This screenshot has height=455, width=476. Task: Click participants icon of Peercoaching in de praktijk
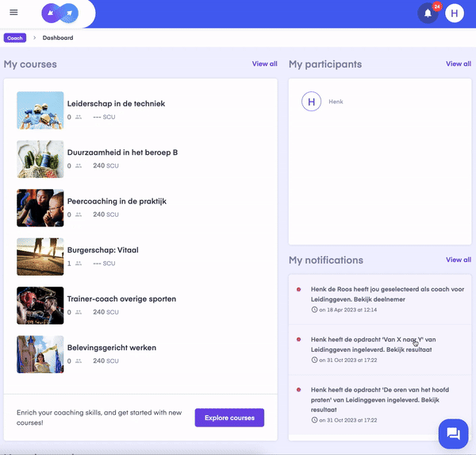(79, 214)
